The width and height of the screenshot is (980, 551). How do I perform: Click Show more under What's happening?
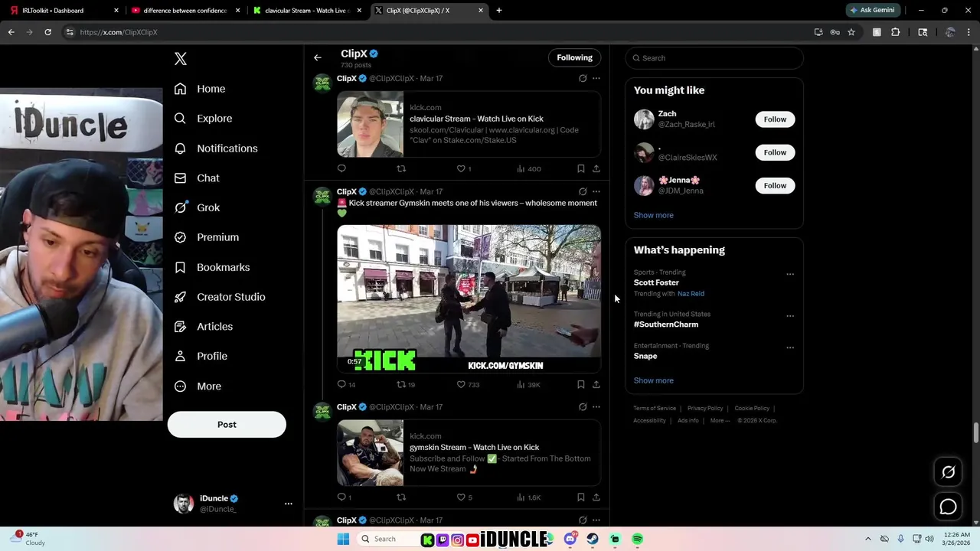coord(653,380)
